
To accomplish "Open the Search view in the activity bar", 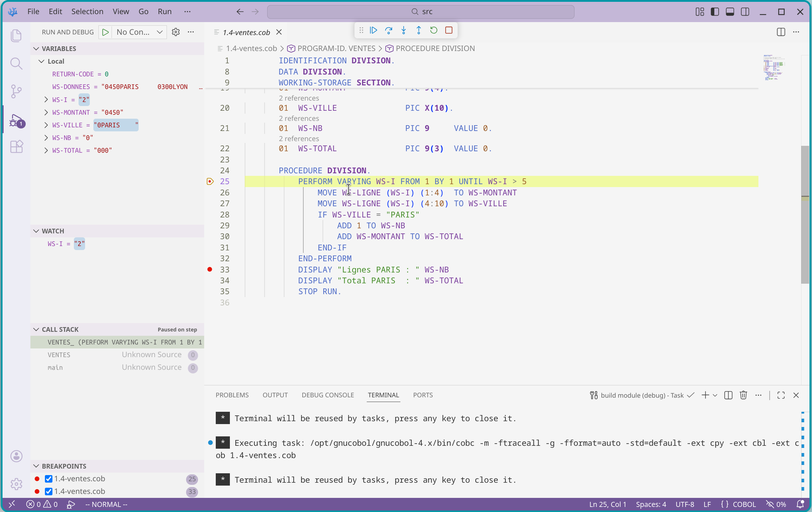I will pos(16,64).
